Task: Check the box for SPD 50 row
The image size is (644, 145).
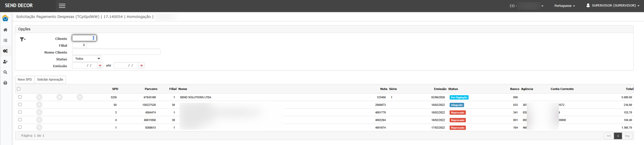Action: (20, 104)
